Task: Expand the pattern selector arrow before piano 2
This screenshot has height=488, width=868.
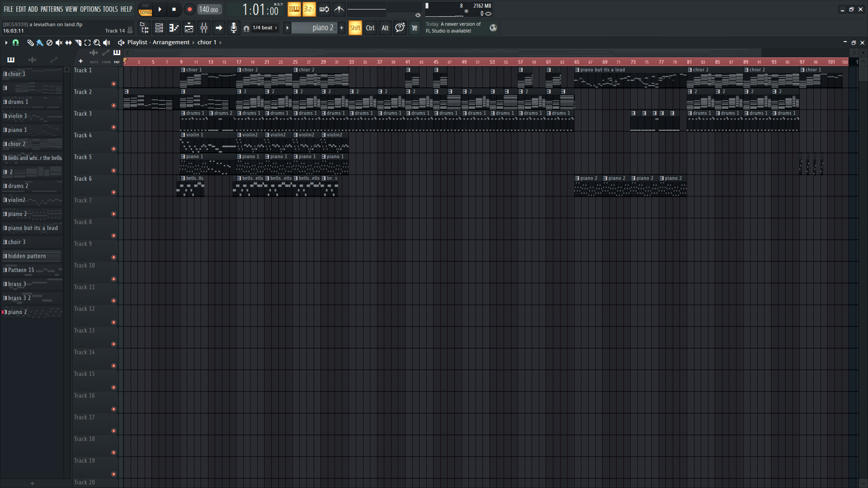Action: 287,28
